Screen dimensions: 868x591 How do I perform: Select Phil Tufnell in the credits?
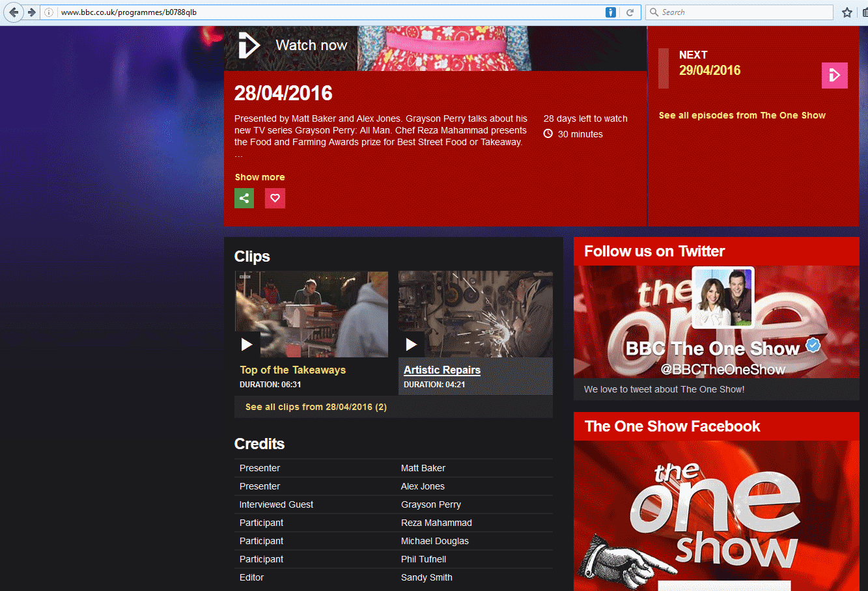pyautogui.click(x=424, y=559)
